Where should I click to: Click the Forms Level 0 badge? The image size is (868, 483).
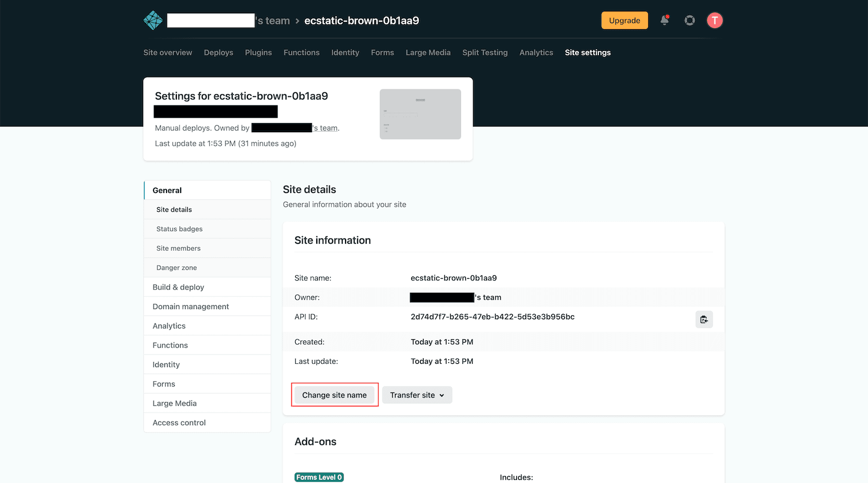(319, 477)
